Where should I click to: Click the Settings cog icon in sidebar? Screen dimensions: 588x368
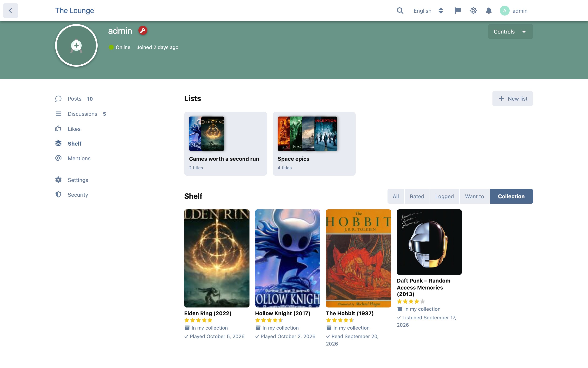coord(58,180)
